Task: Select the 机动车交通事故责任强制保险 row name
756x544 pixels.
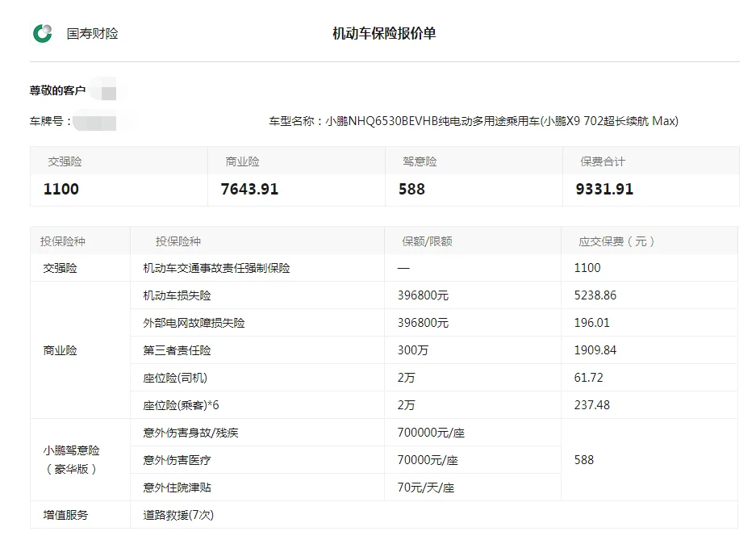Action: (216, 268)
